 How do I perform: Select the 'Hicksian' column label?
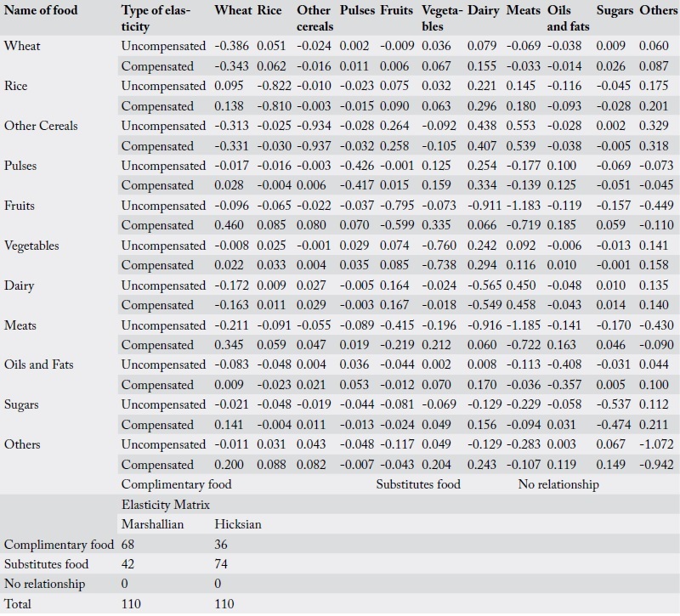tap(238, 524)
